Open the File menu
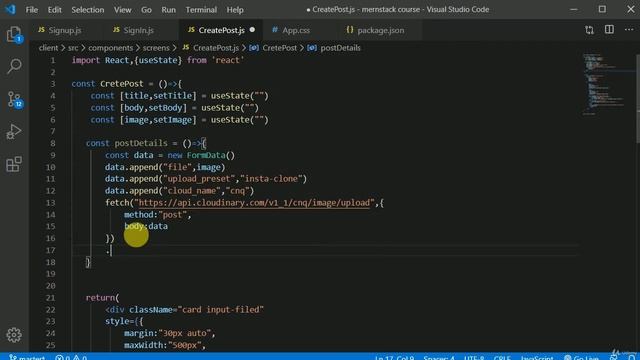The width and height of the screenshot is (640, 360). tap(31, 9)
